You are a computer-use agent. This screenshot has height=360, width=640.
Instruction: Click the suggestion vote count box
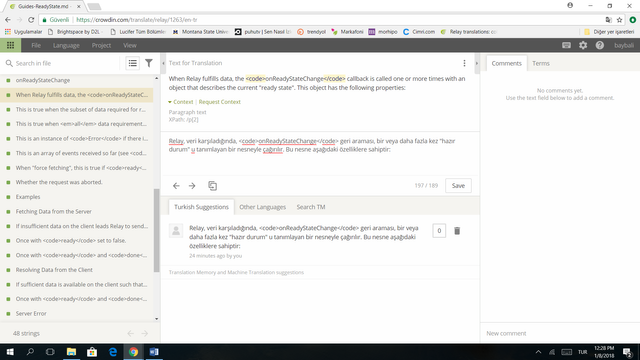pos(439,231)
